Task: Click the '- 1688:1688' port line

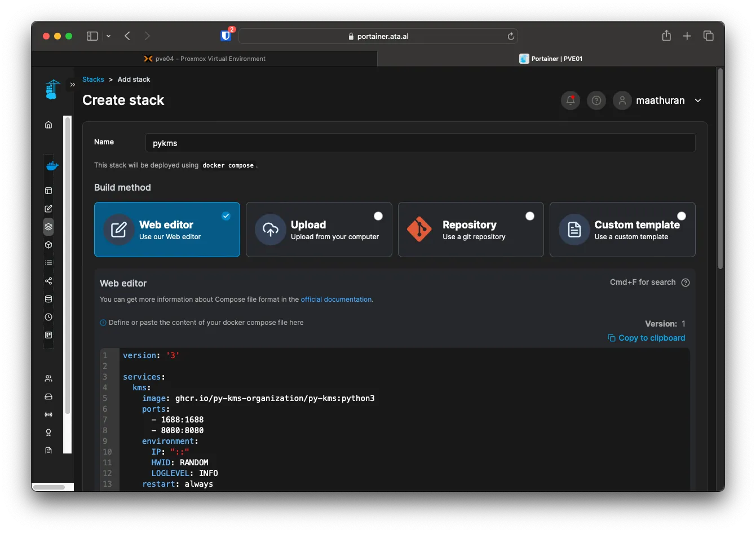Action: (x=178, y=420)
